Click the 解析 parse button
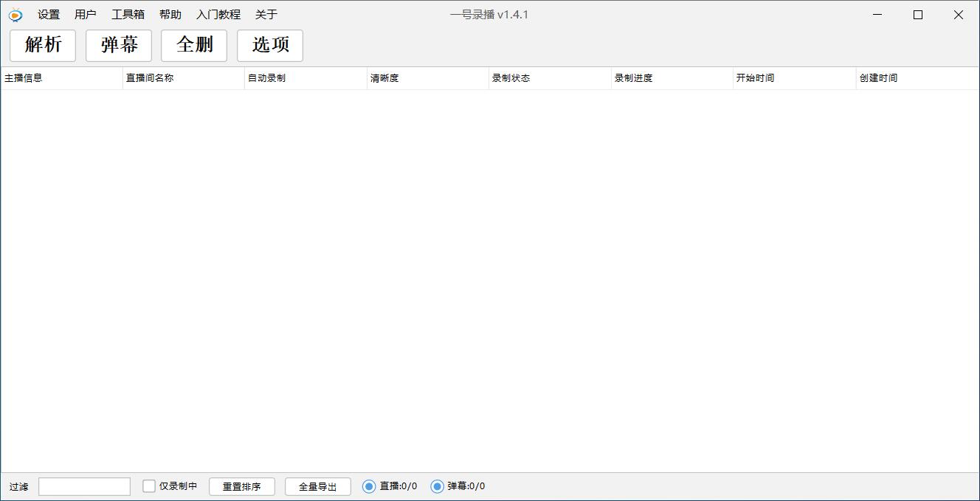 pyautogui.click(x=42, y=45)
